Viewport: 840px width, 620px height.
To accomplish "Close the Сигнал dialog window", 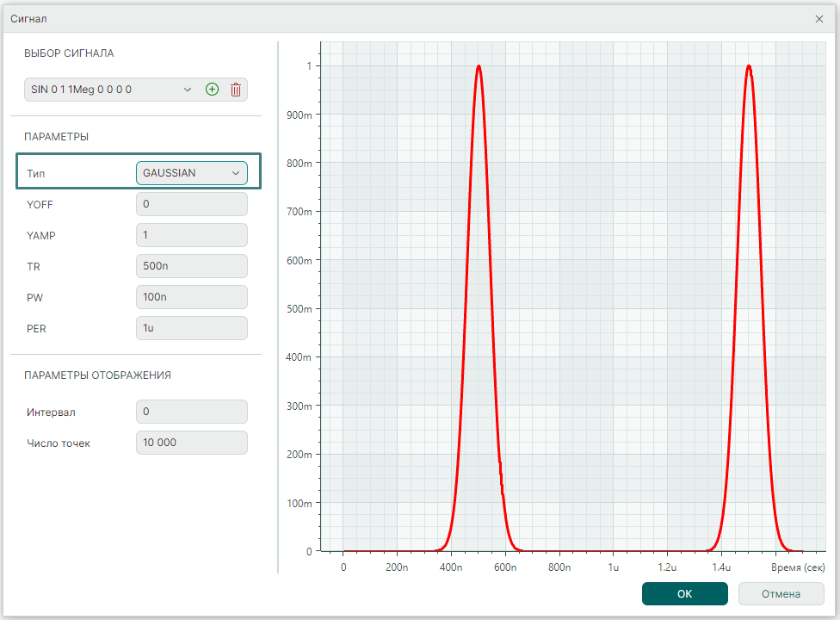I will click(x=818, y=18).
